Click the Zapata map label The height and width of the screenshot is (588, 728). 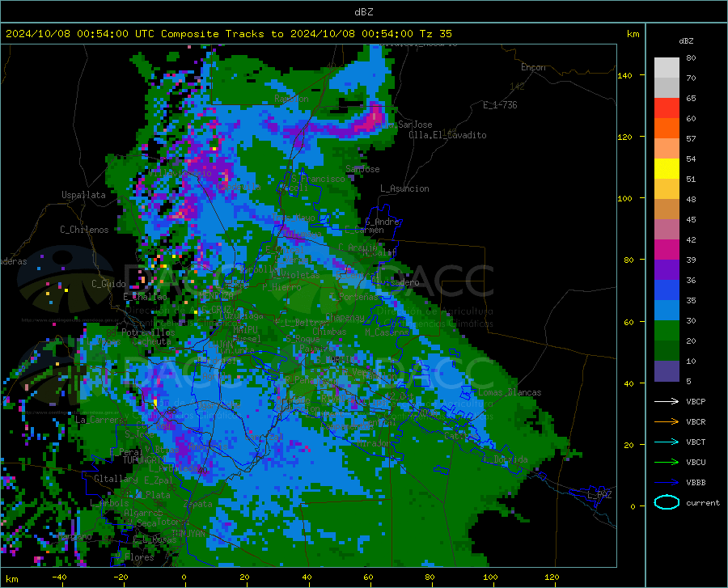click(x=198, y=504)
